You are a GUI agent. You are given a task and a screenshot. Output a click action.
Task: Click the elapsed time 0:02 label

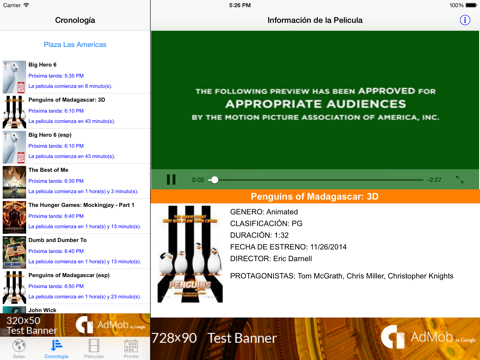pos(198,180)
